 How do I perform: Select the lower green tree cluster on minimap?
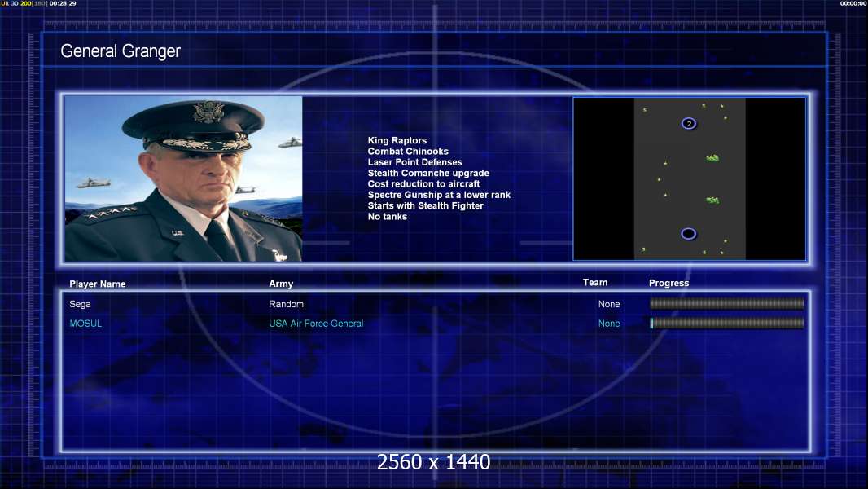coord(712,200)
